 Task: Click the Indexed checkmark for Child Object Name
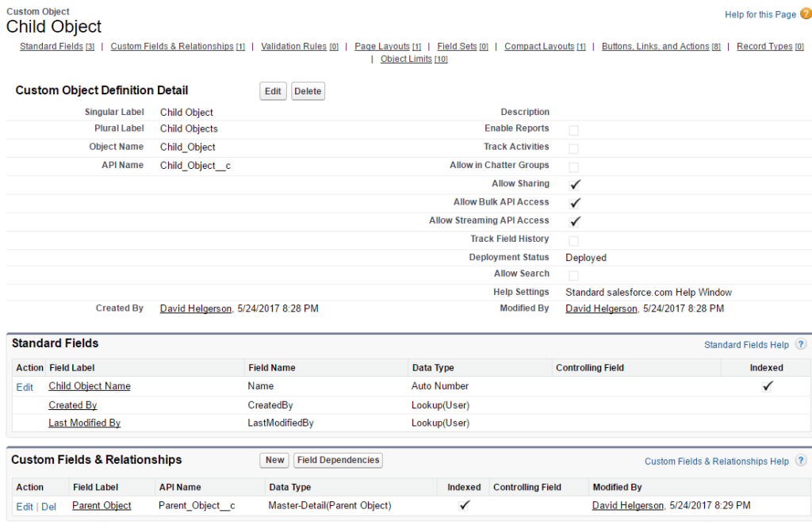tap(767, 385)
